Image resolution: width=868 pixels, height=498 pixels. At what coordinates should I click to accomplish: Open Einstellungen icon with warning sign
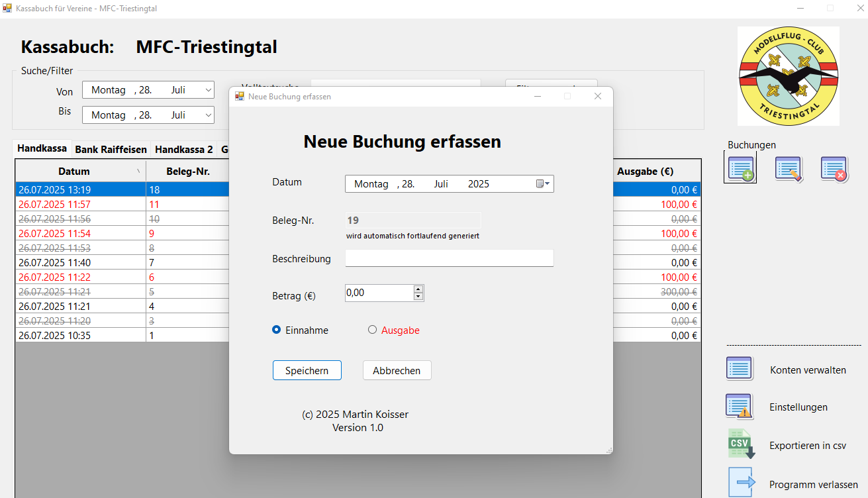tap(740, 407)
